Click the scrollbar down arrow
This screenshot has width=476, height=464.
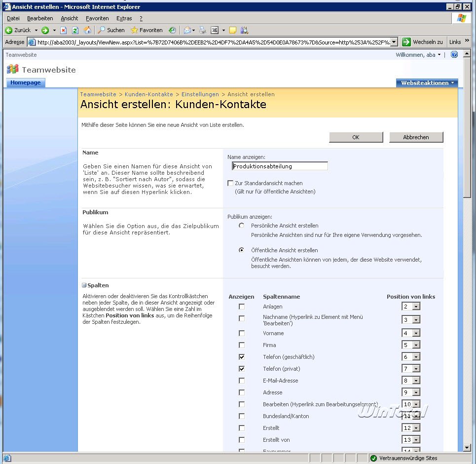467,447
